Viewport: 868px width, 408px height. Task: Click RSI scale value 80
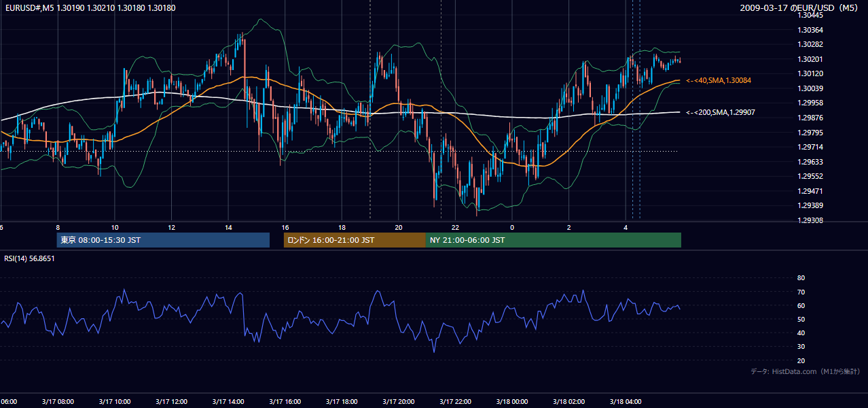tap(801, 278)
